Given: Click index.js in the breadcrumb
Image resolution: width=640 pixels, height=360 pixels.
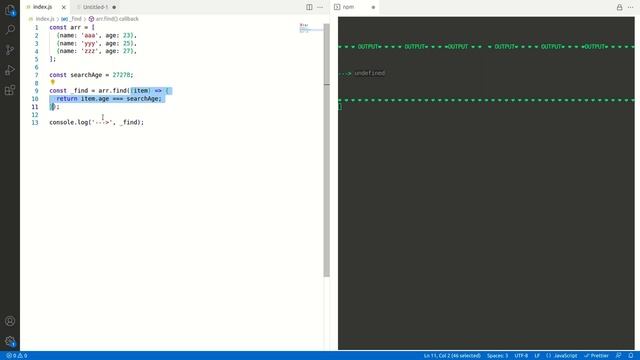Looking at the screenshot, I should pyautogui.click(x=44, y=19).
